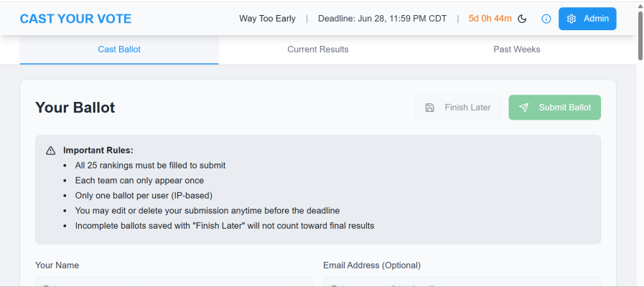The height and width of the screenshot is (287, 644).
Task: Focus the Your Name input field
Action: click(x=174, y=282)
